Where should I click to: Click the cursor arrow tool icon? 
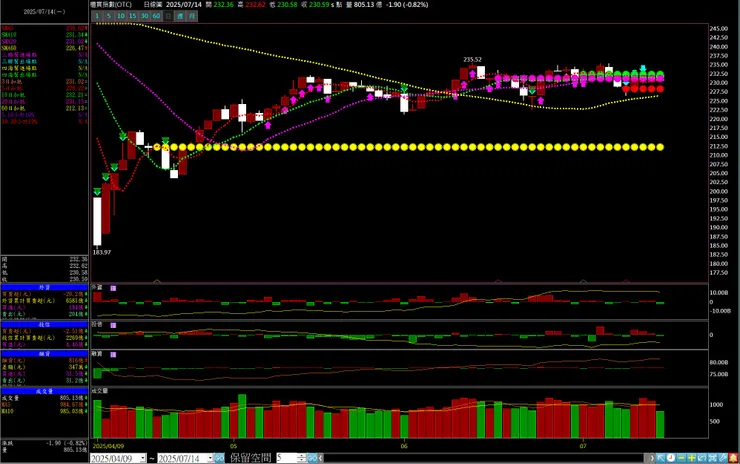[661, 458]
